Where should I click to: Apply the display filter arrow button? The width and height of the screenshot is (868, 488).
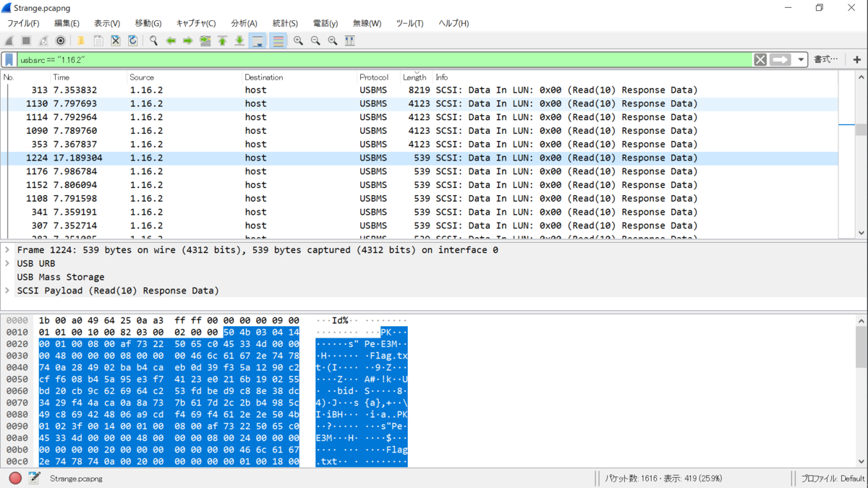[x=780, y=60]
